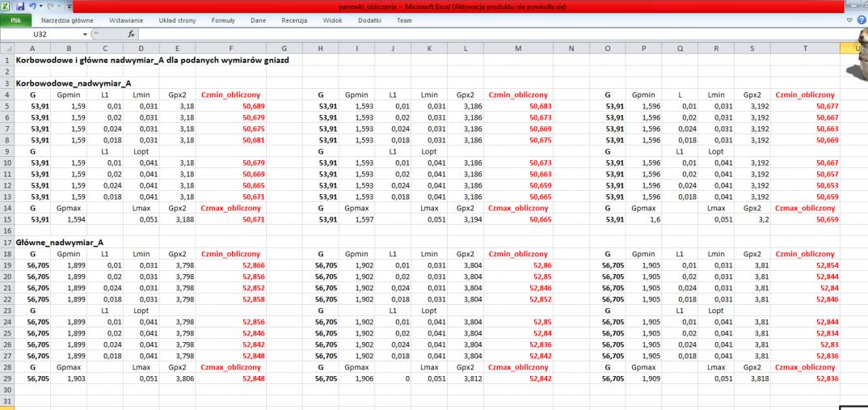Select row 17 header

pos(6,242)
